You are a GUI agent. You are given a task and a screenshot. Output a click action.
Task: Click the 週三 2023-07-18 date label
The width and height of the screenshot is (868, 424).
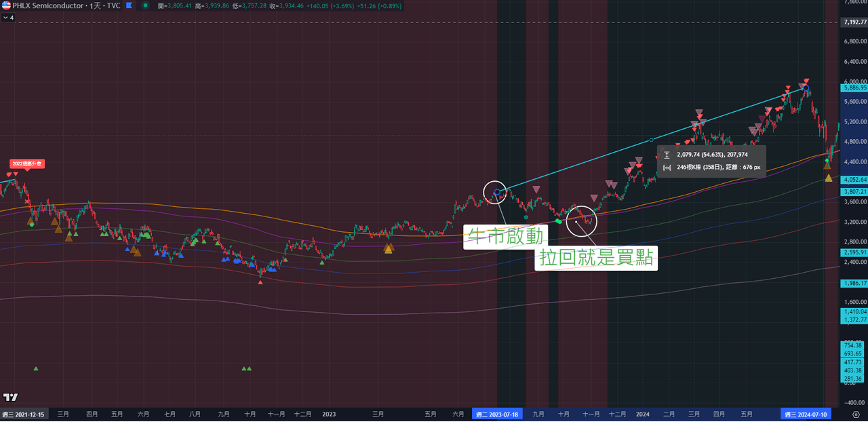(x=498, y=415)
